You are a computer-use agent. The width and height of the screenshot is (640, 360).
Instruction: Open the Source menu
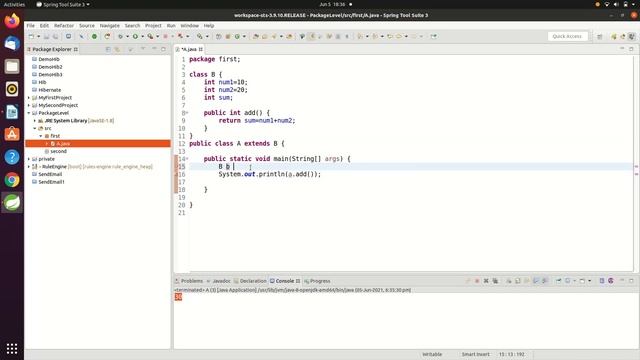[x=87, y=25]
